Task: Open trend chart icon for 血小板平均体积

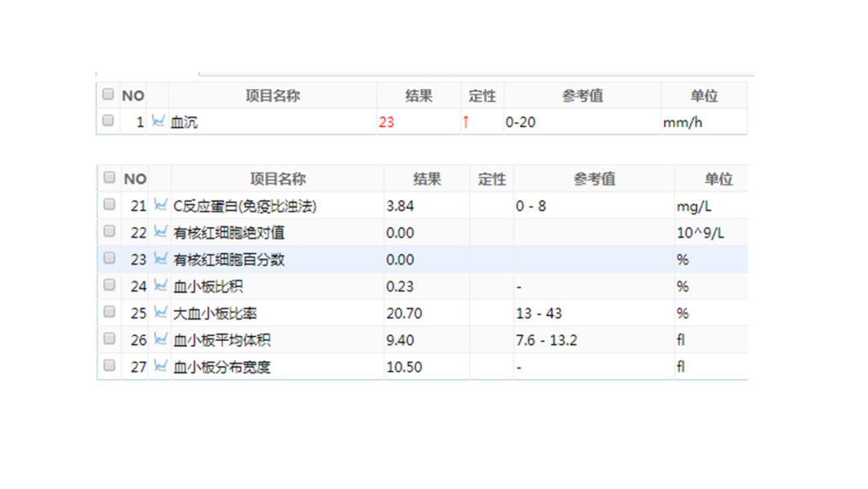Action: pos(161,339)
